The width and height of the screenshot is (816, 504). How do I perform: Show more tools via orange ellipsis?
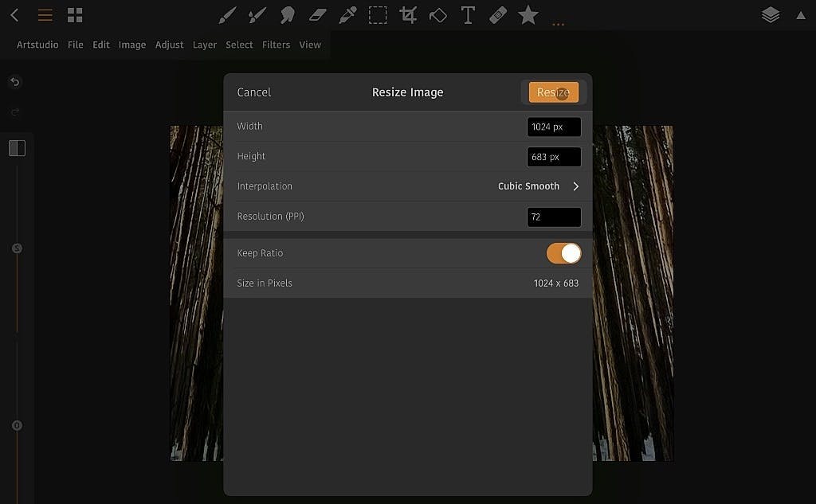click(558, 25)
